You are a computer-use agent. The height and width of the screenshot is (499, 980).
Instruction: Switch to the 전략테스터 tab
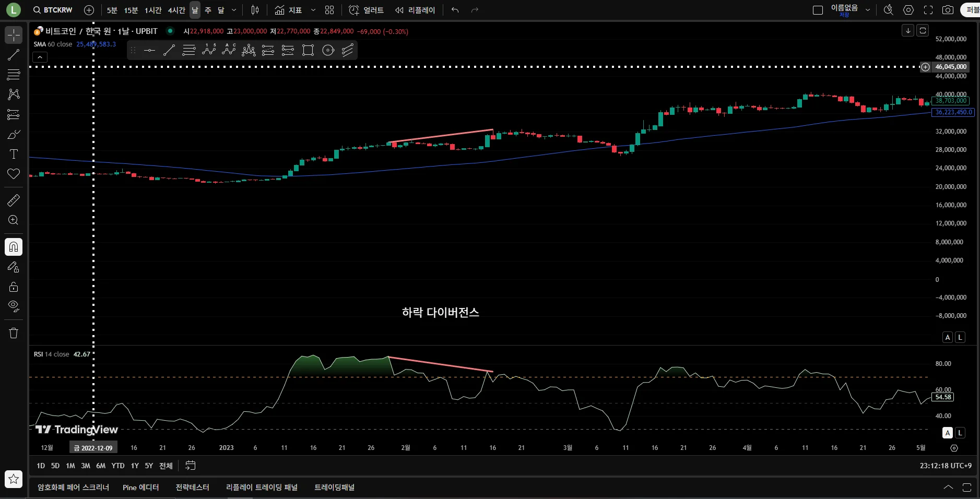coord(192,488)
